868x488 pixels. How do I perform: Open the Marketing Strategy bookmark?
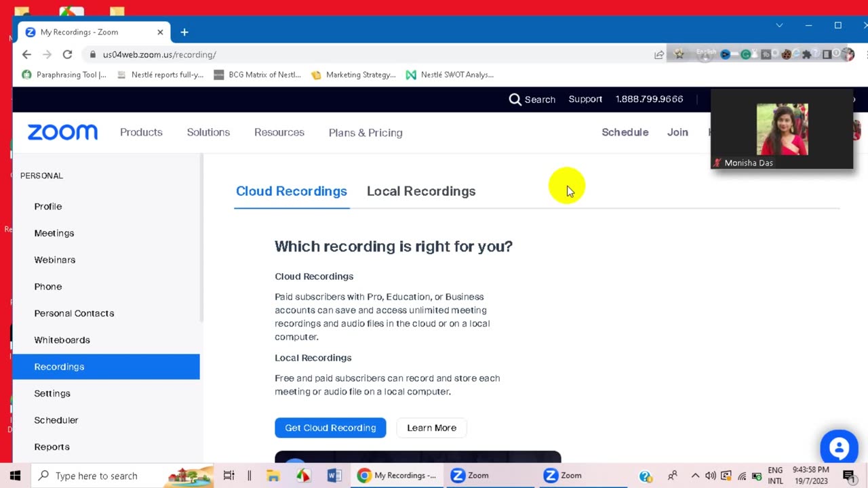pos(353,75)
